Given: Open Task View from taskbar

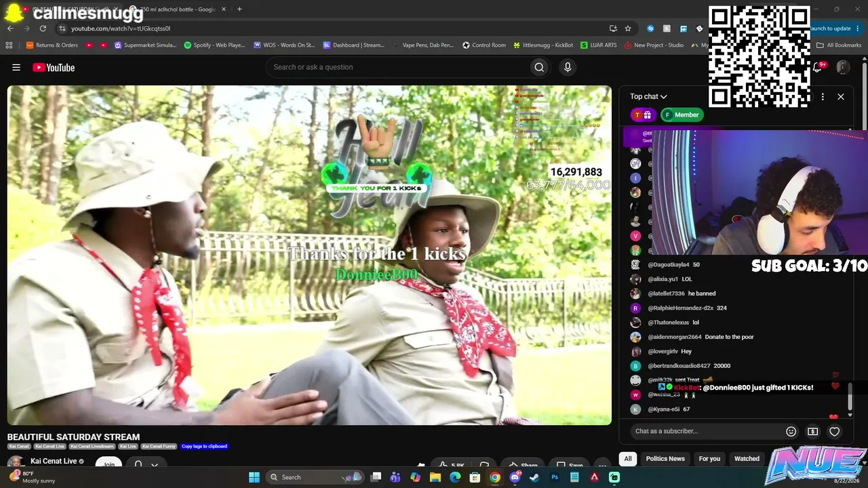Looking at the screenshot, I should click(376, 477).
